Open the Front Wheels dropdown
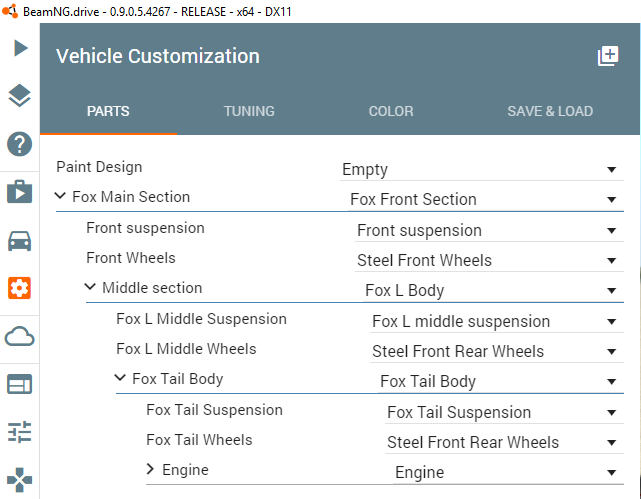Image resolution: width=641 pixels, height=499 pixels. [487, 261]
